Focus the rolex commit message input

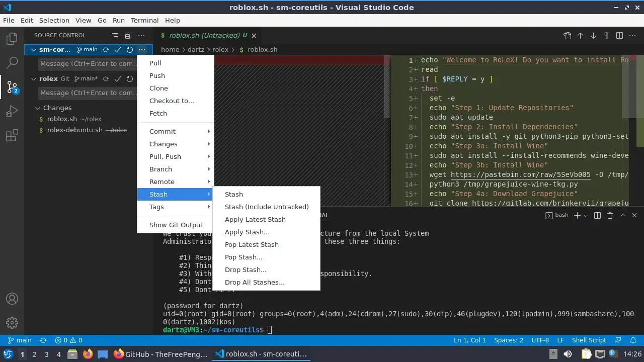click(x=89, y=93)
